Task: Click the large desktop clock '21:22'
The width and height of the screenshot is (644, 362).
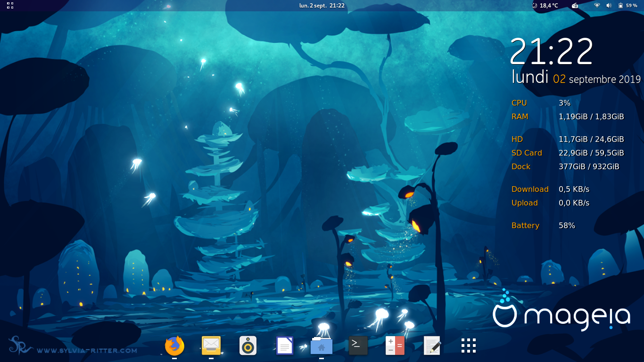Action: 552,51
